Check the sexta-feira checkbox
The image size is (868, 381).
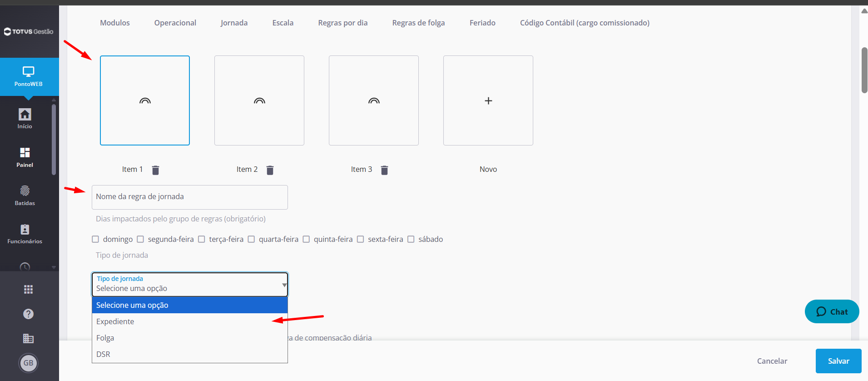pos(360,239)
